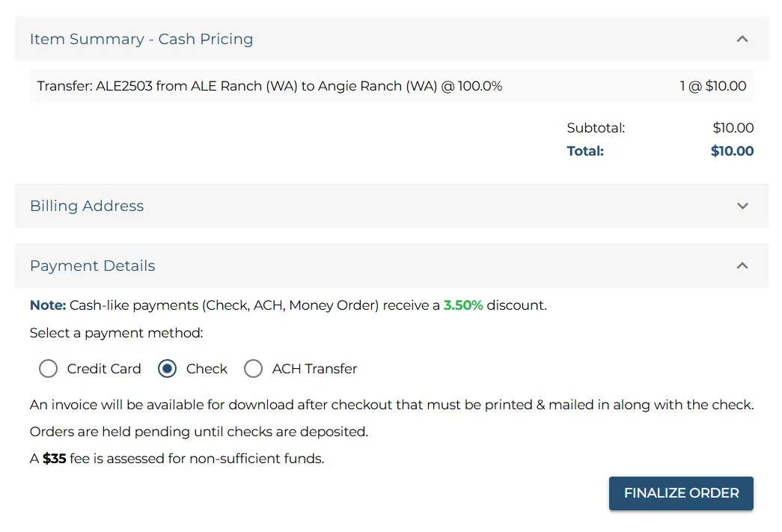Screen dimensions: 782x532
Task: Click Item Summary - Cash Pricing header
Action: click(x=141, y=39)
